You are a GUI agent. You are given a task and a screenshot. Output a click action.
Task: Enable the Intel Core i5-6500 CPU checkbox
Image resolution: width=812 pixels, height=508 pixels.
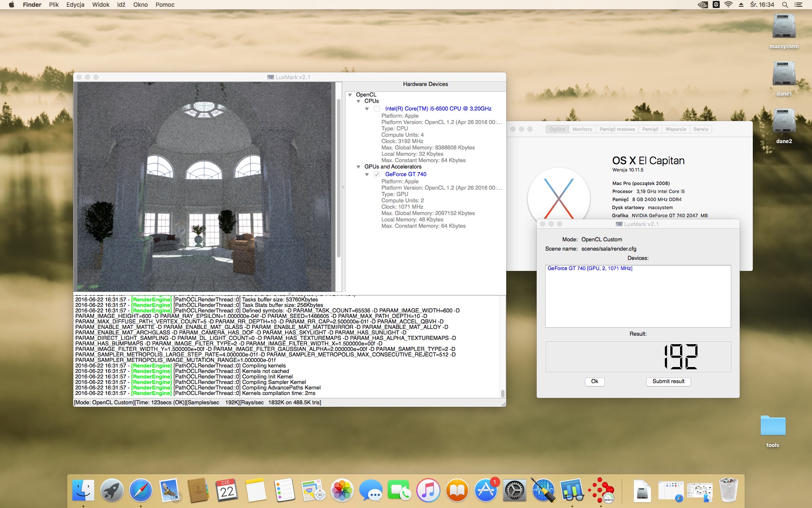(377, 109)
